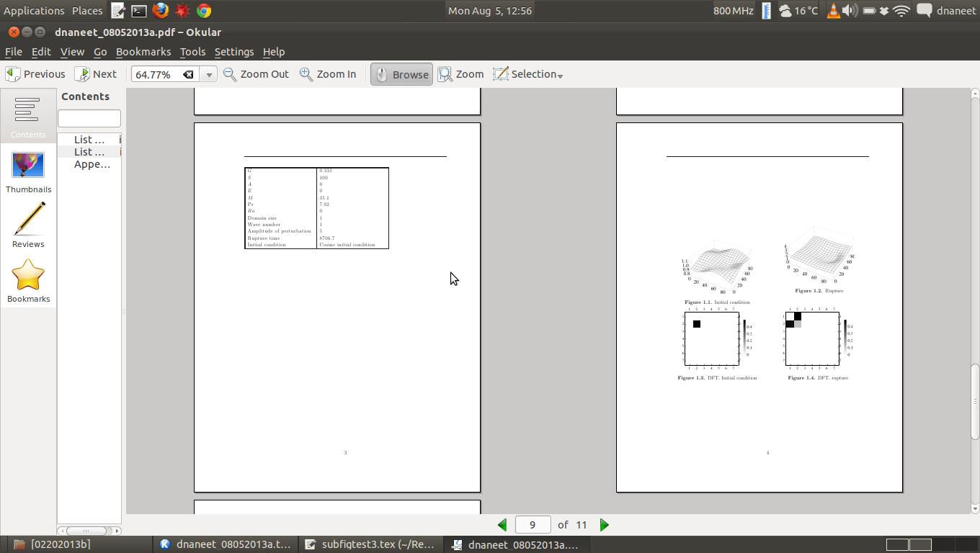Click the Figure 1.1 Initial condition plot
The height and width of the screenshot is (553, 980).
click(717, 267)
